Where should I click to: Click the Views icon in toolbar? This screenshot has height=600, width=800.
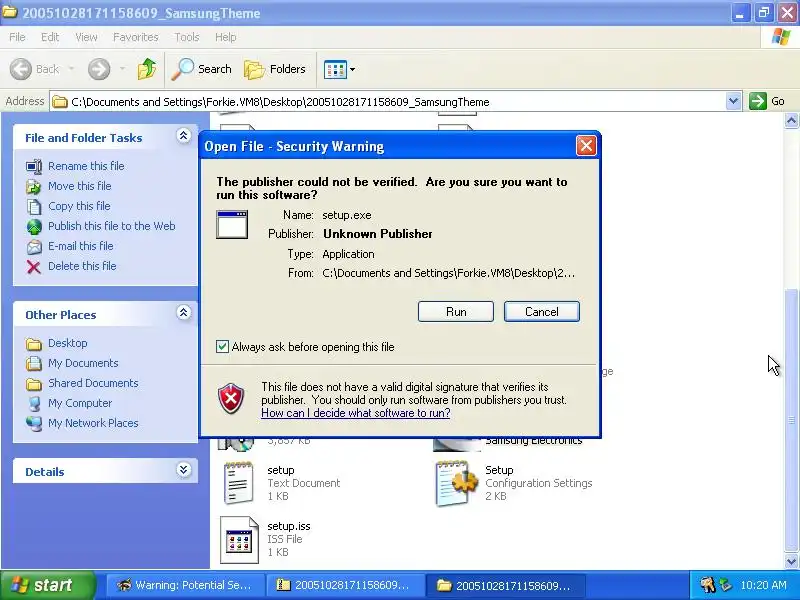point(335,69)
